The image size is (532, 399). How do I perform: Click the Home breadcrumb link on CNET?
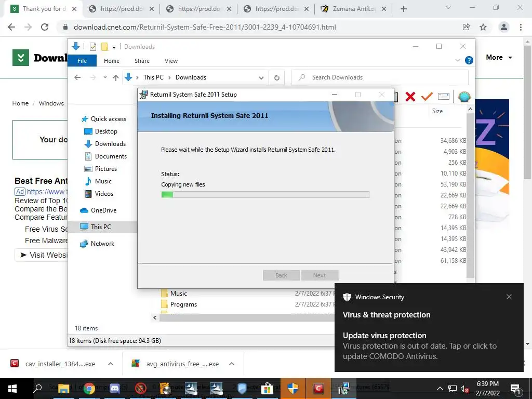20,103
